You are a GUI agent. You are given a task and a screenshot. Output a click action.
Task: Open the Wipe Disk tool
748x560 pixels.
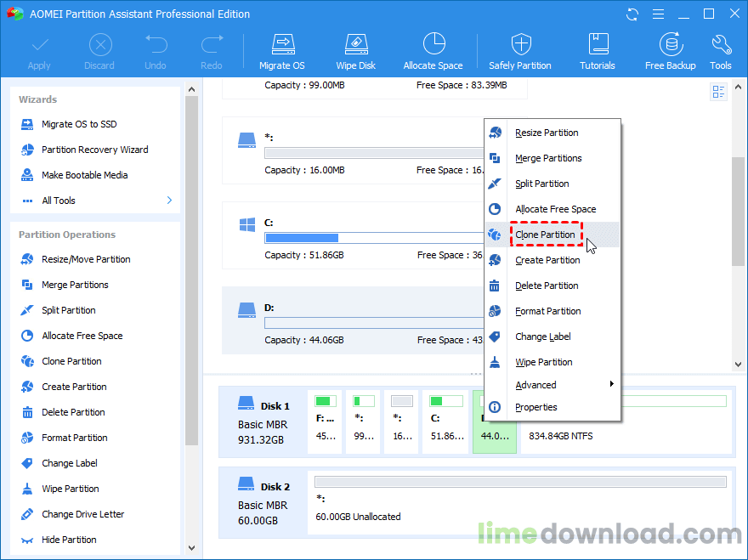click(356, 51)
